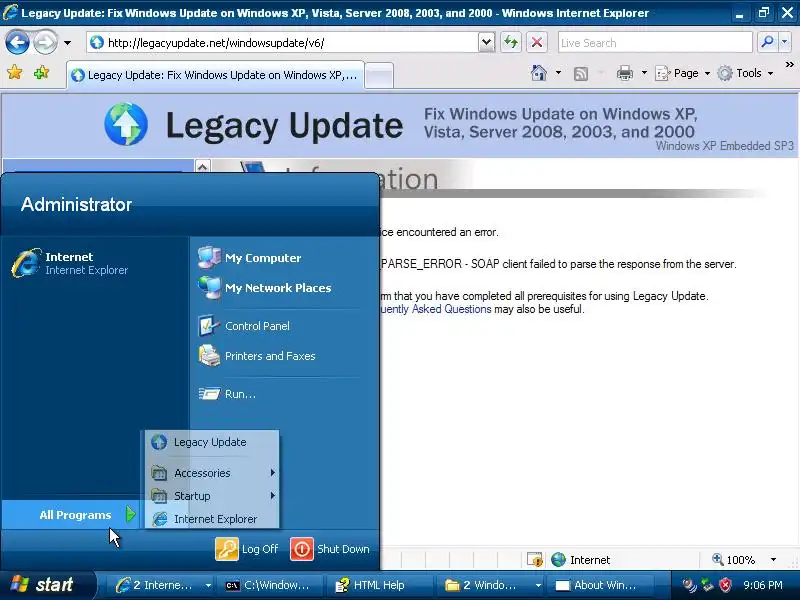This screenshot has height=600, width=800.
Task: Open search provider options dropdown
Action: click(785, 42)
